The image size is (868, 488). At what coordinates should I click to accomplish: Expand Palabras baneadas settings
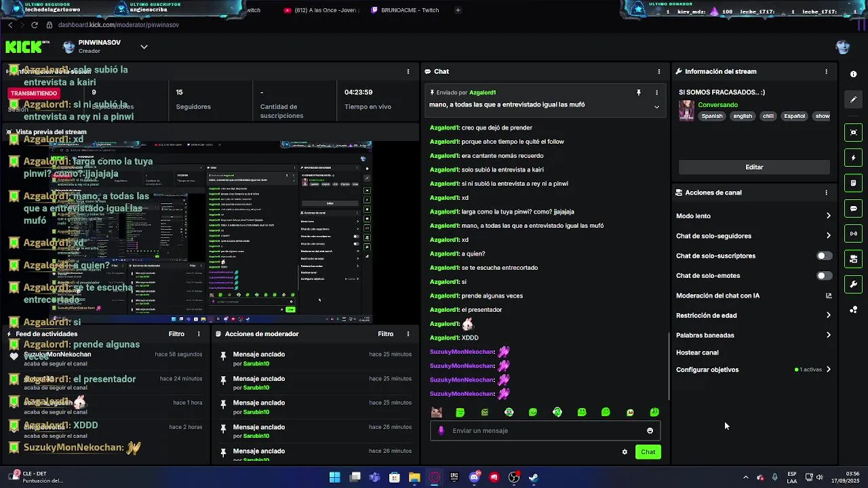828,335
